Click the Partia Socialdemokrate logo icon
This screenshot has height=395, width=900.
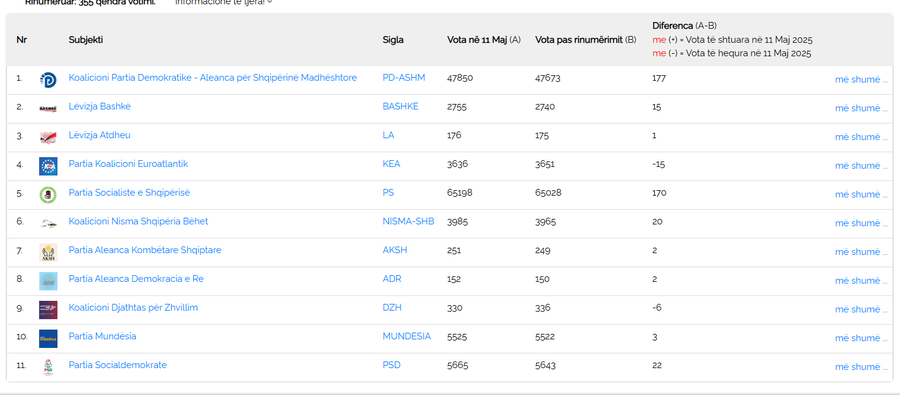click(x=48, y=367)
